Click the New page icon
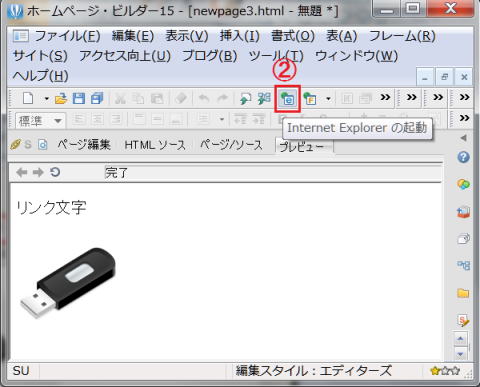 [28, 98]
